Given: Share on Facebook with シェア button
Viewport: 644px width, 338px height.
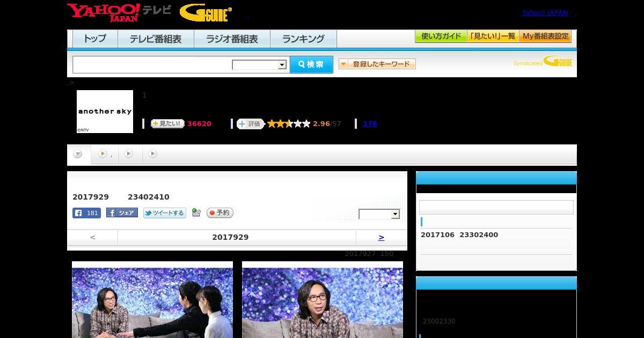Looking at the screenshot, I should tap(122, 213).
